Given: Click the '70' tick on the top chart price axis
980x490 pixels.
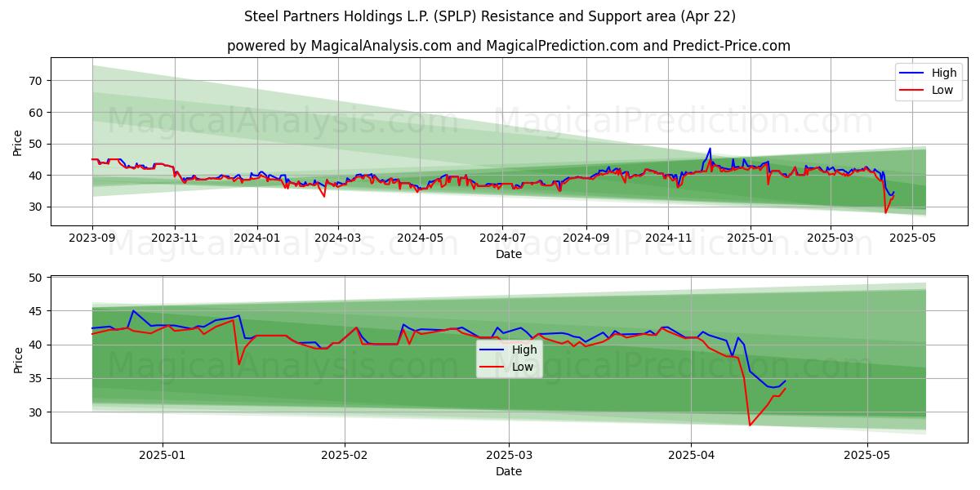Looking at the screenshot, I should pyautogui.click(x=34, y=81).
